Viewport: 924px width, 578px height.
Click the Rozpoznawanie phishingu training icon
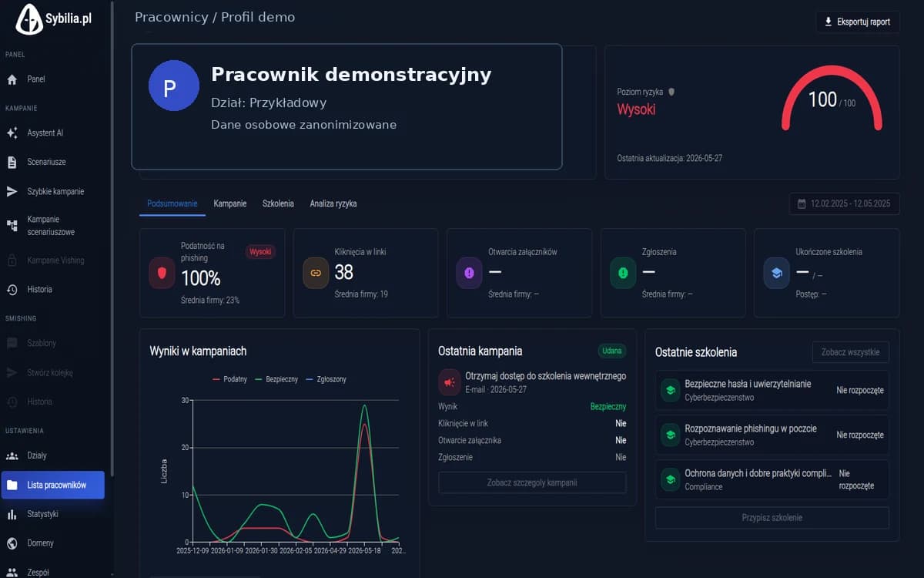pos(670,435)
